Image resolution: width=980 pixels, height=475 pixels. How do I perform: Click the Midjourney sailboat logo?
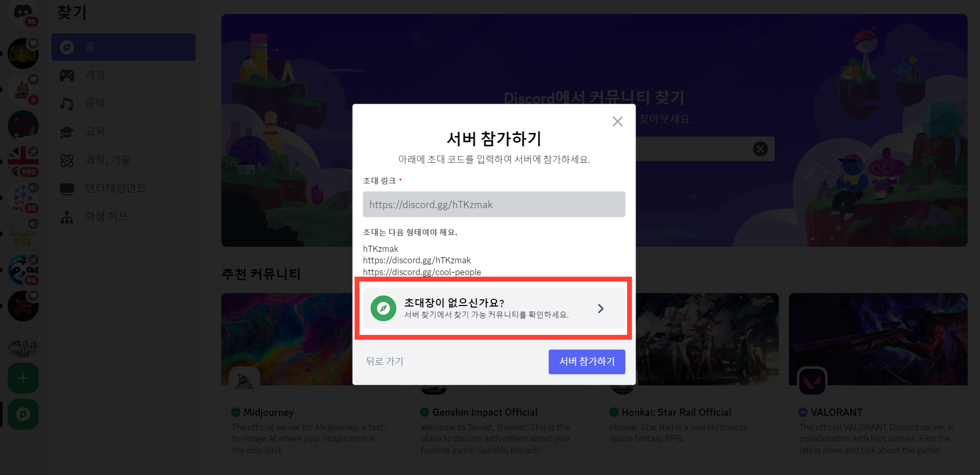tap(244, 381)
